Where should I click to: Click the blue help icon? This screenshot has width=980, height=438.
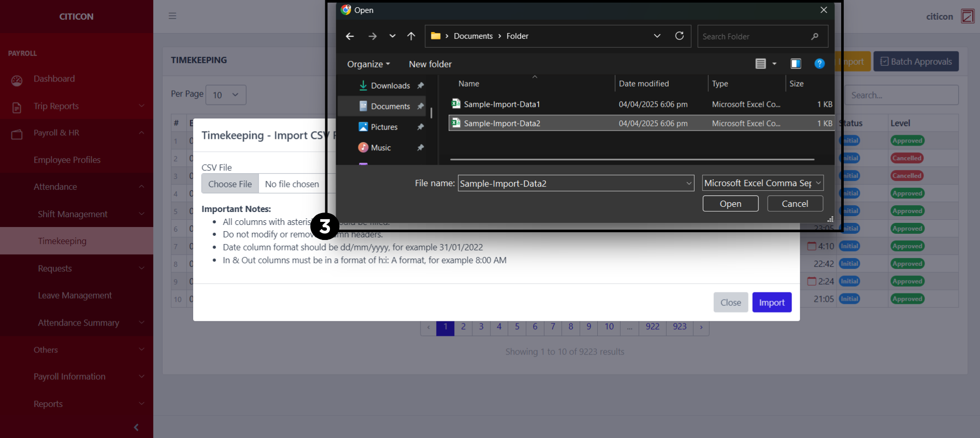[819, 64]
